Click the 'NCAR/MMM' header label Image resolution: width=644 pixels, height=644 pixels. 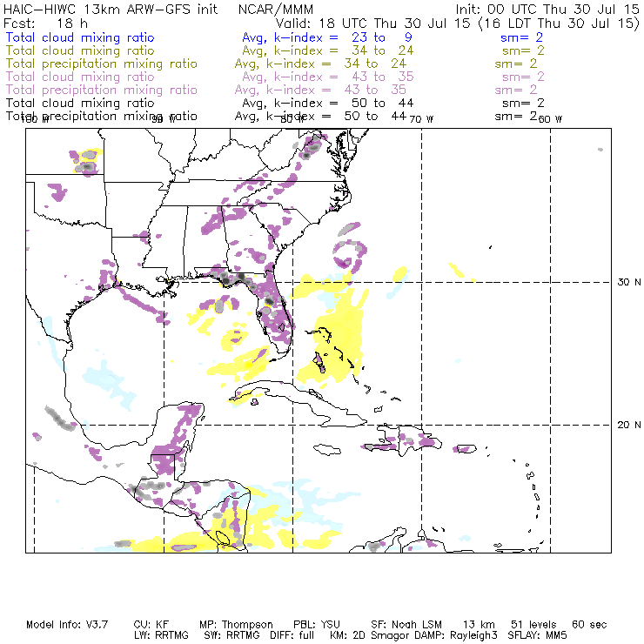[x=276, y=9]
